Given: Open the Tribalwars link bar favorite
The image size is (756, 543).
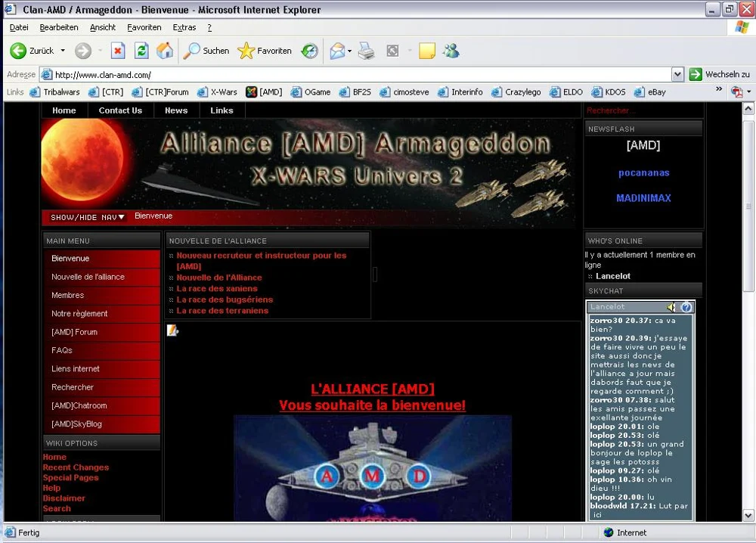Looking at the screenshot, I should click(54, 92).
